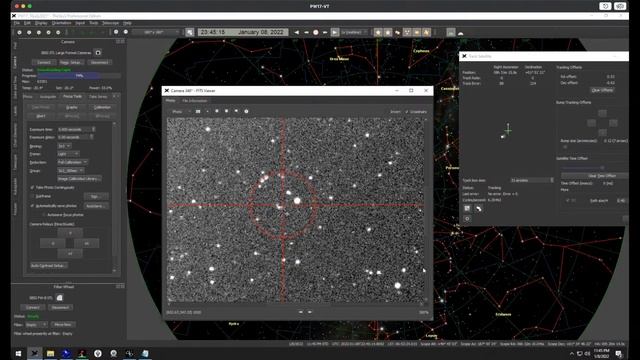Open the Telescope menu

[x=110, y=23]
